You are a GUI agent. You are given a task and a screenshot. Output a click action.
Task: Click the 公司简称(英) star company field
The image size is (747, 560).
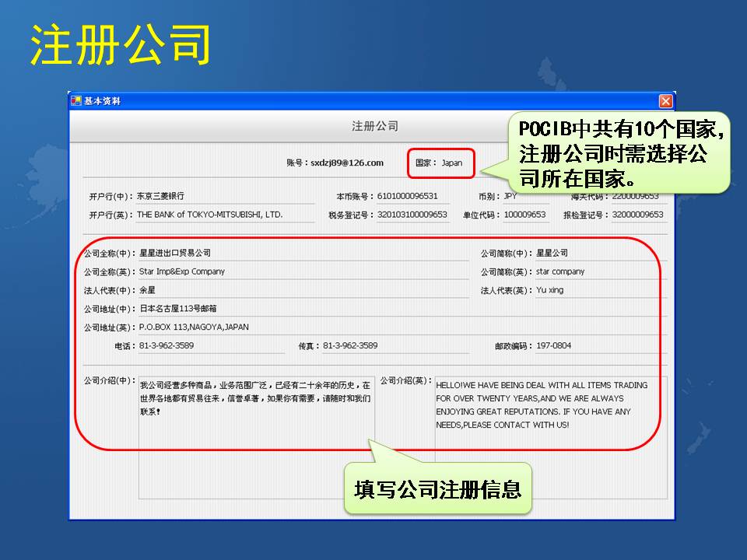[x=599, y=271]
